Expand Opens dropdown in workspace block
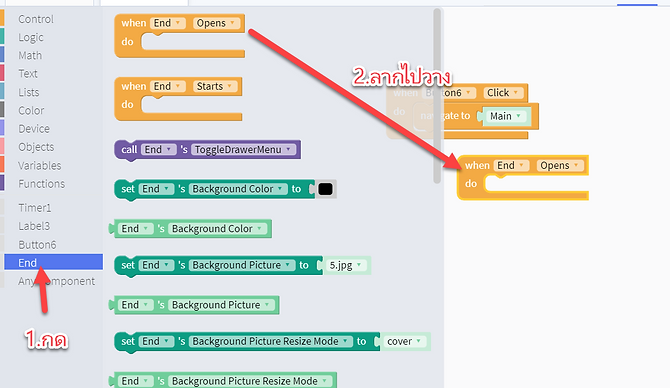This screenshot has width=670, height=388. pyautogui.click(x=560, y=165)
